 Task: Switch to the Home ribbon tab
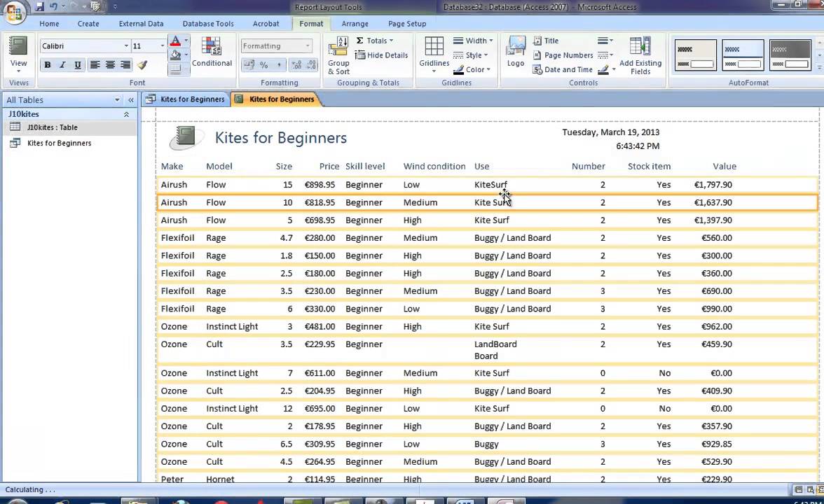[49, 24]
